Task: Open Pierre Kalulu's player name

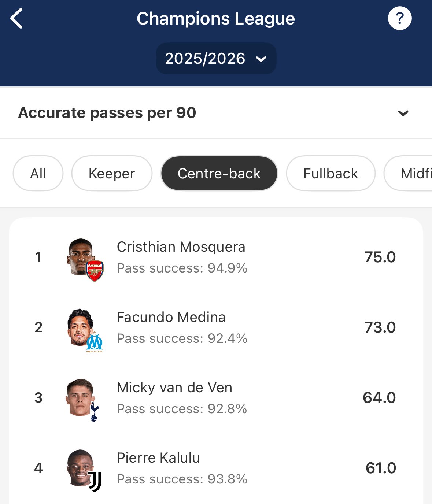Action: tap(158, 458)
